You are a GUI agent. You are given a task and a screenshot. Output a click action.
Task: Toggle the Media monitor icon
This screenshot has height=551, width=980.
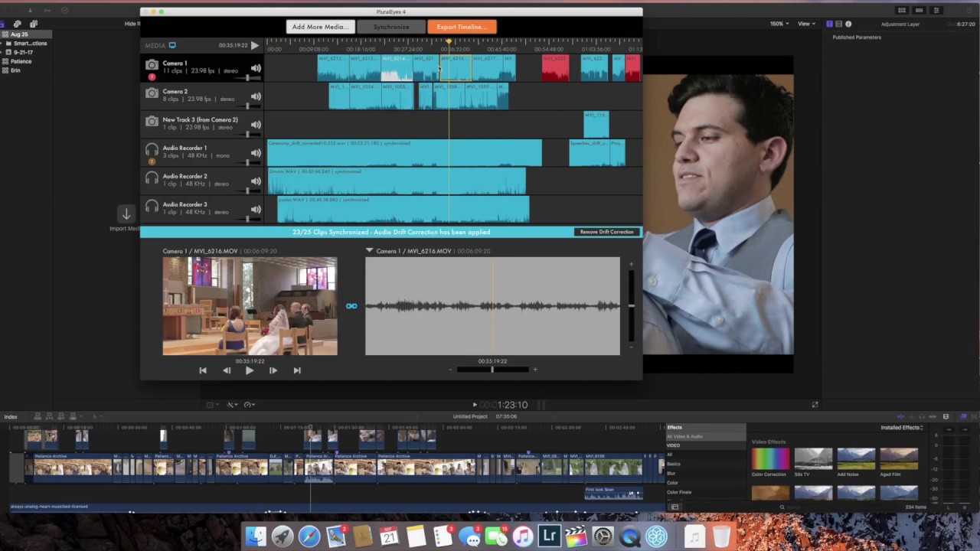pos(172,45)
